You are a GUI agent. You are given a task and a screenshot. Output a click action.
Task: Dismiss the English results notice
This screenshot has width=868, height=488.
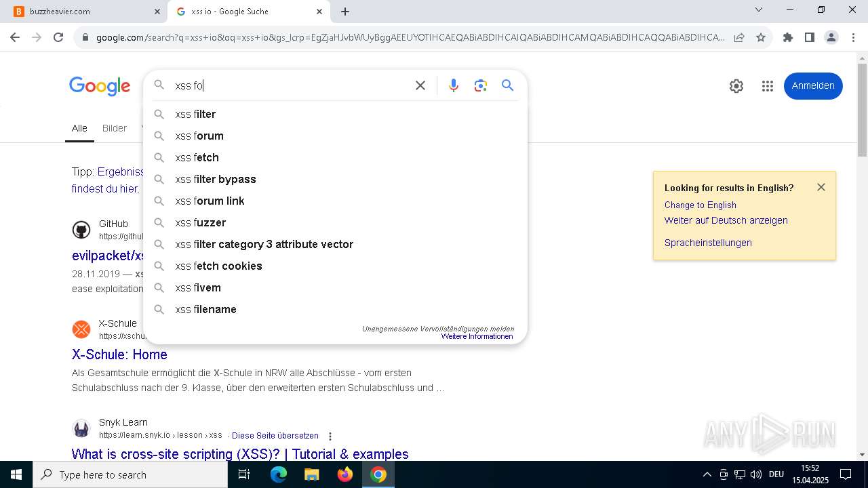click(821, 187)
